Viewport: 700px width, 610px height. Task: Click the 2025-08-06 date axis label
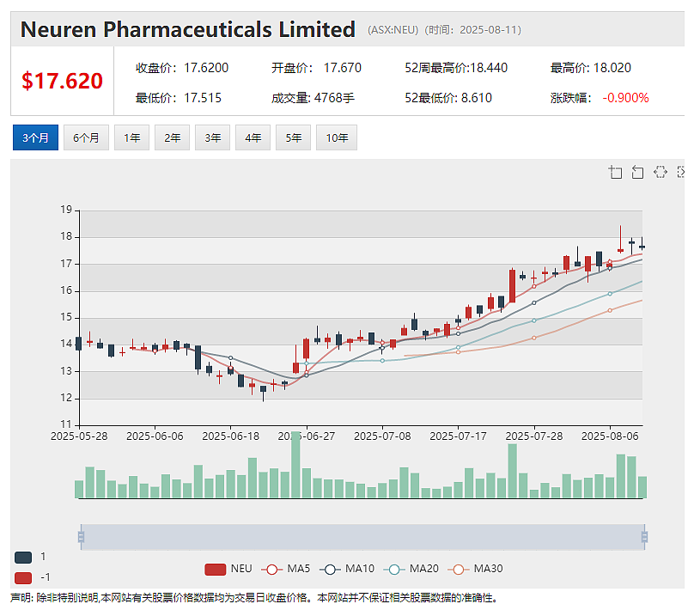610,436
